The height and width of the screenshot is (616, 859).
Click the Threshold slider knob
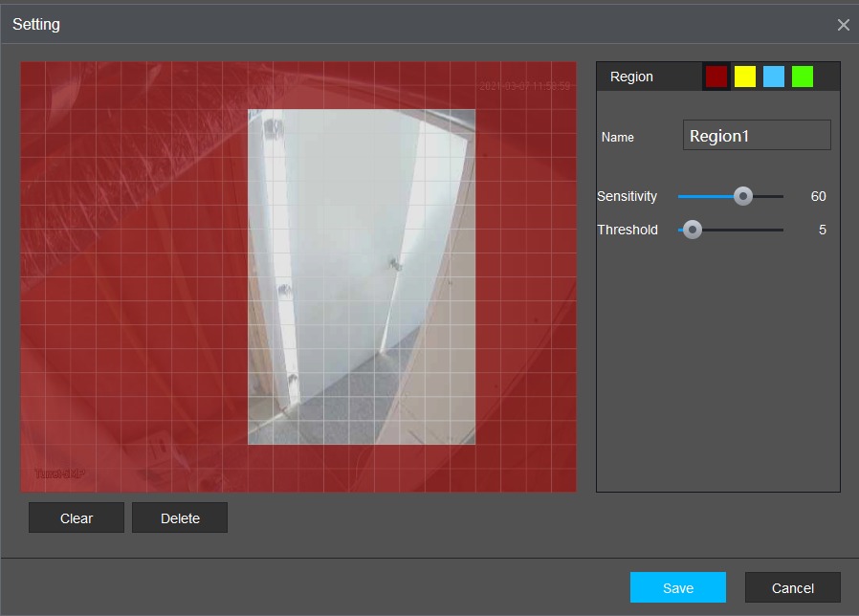coord(692,230)
